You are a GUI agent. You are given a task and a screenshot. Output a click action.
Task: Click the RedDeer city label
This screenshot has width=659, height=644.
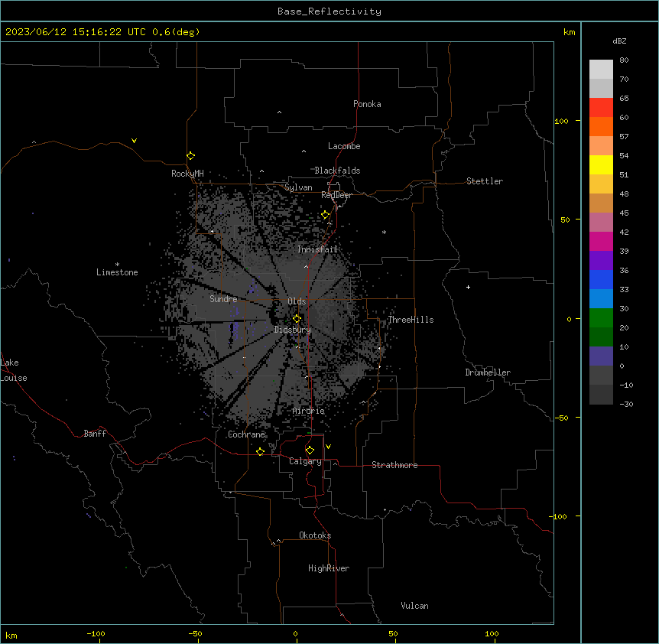(336, 195)
